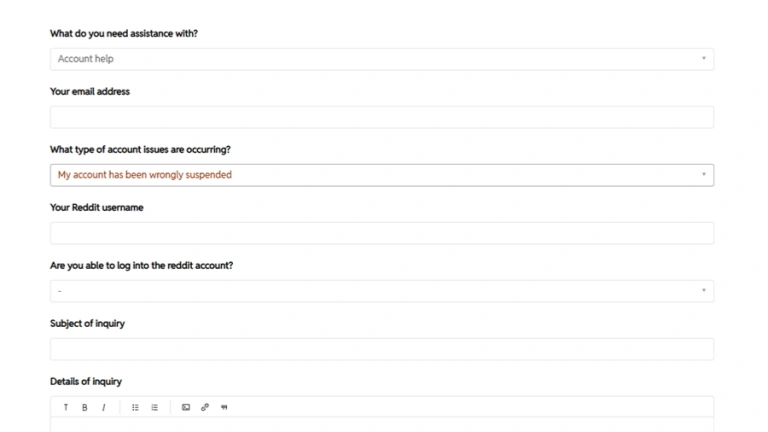Viewport: 768px width, 432px height.
Task: Click the 'Details of inquiry' label
Action: point(86,381)
